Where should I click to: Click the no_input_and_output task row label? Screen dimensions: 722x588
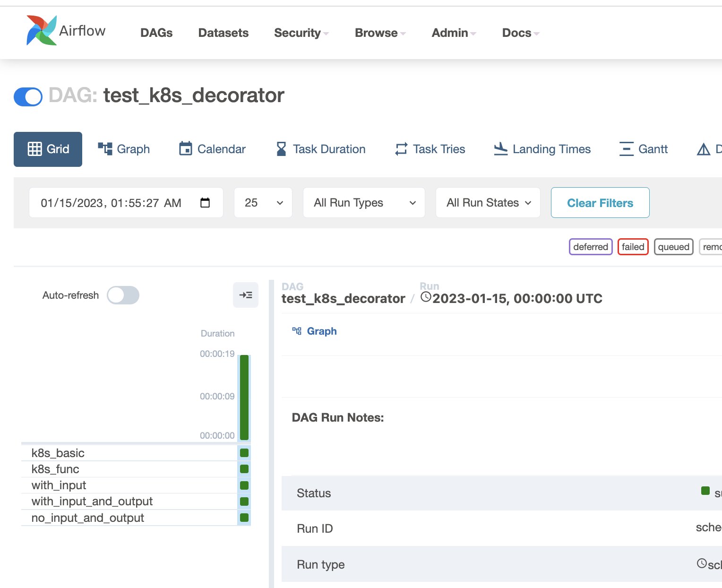[x=88, y=518]
